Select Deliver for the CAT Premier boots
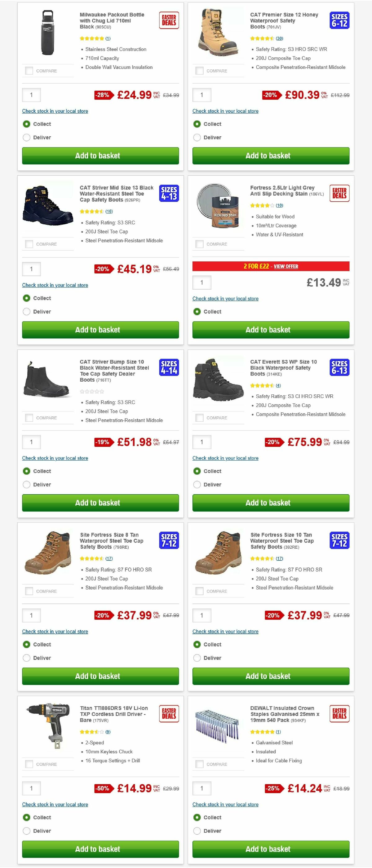 pos(197,138)
